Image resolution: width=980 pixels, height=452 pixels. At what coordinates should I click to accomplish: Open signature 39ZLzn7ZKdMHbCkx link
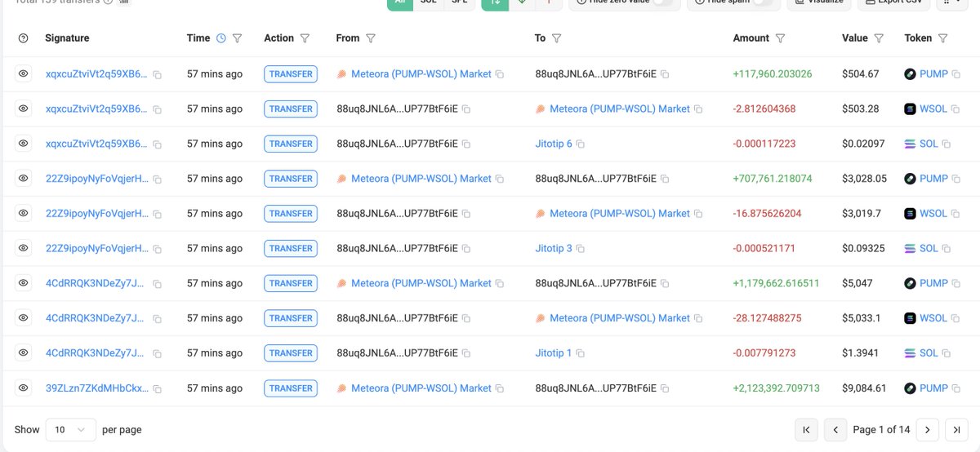[97, 388]
